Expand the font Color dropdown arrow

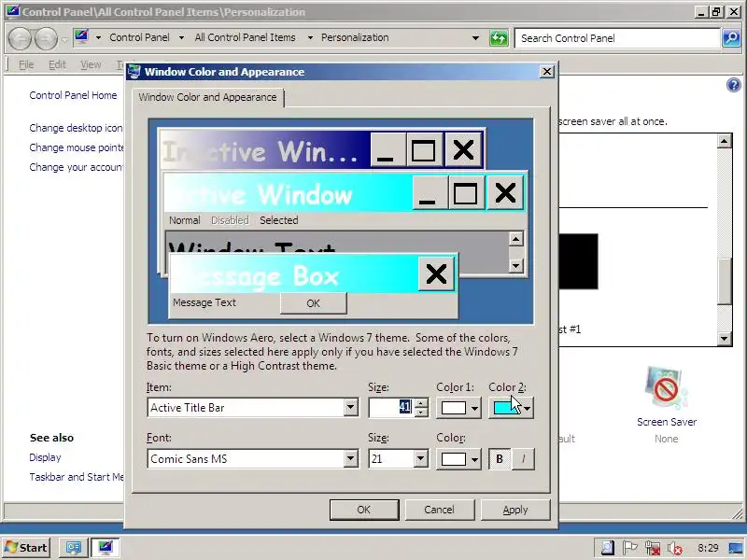(x=474, y=459)
